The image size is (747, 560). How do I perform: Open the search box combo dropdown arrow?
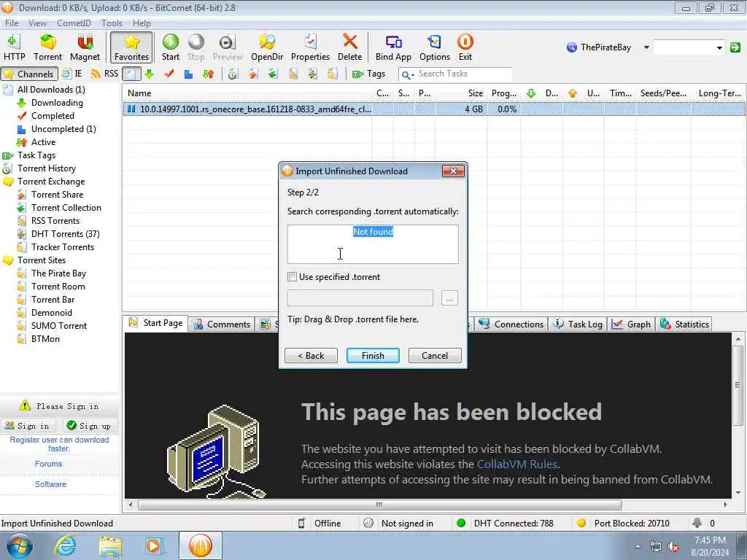(x=719, y=47)
